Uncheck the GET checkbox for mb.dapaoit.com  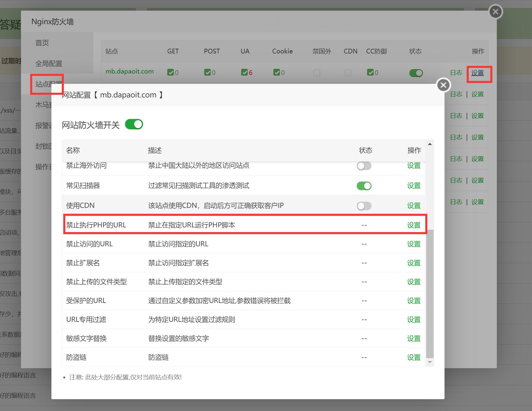(x=171, y=72)
